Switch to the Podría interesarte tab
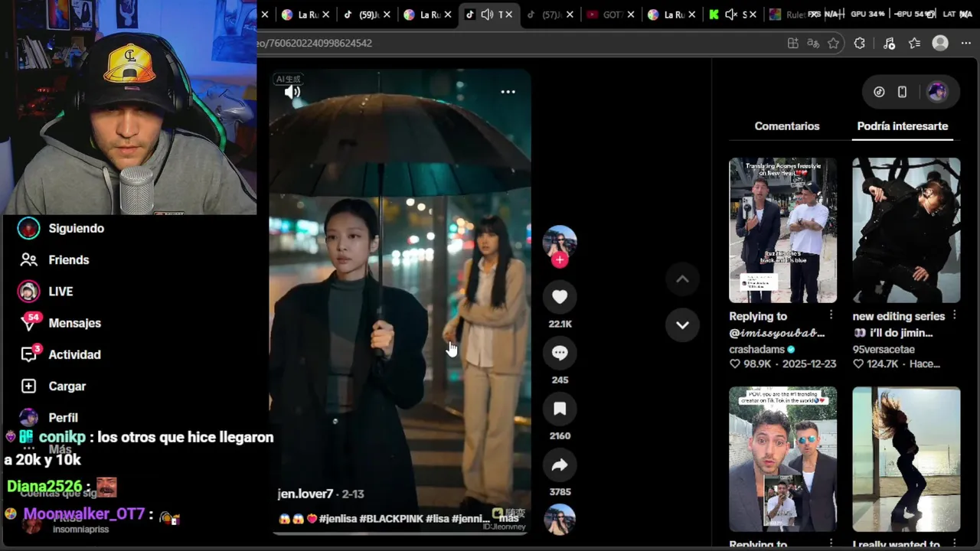Screen dimensions: 980x551 click(903, 126)
